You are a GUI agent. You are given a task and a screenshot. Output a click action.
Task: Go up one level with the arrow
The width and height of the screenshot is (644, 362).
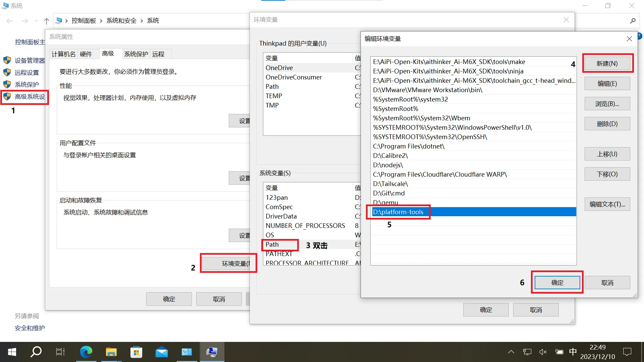pos(47,21)
